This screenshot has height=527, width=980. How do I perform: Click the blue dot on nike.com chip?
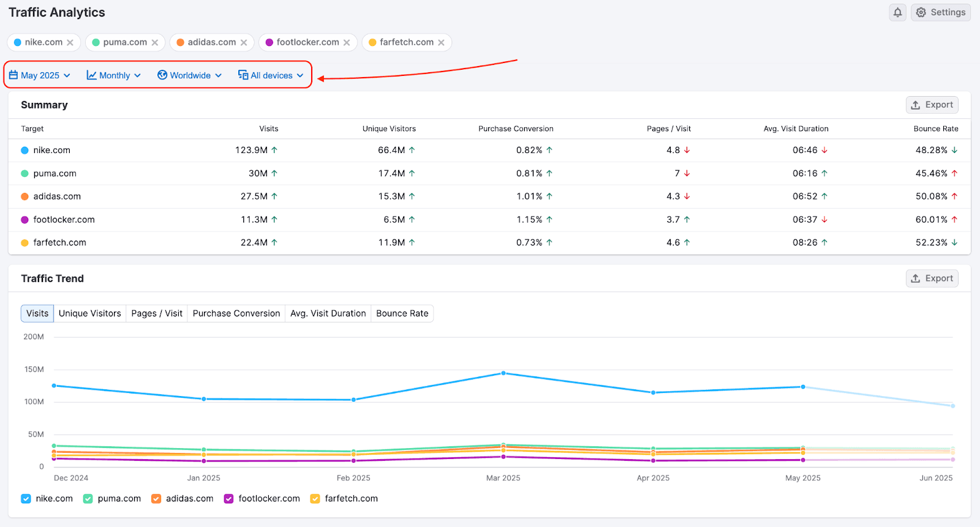pos(18,42)
